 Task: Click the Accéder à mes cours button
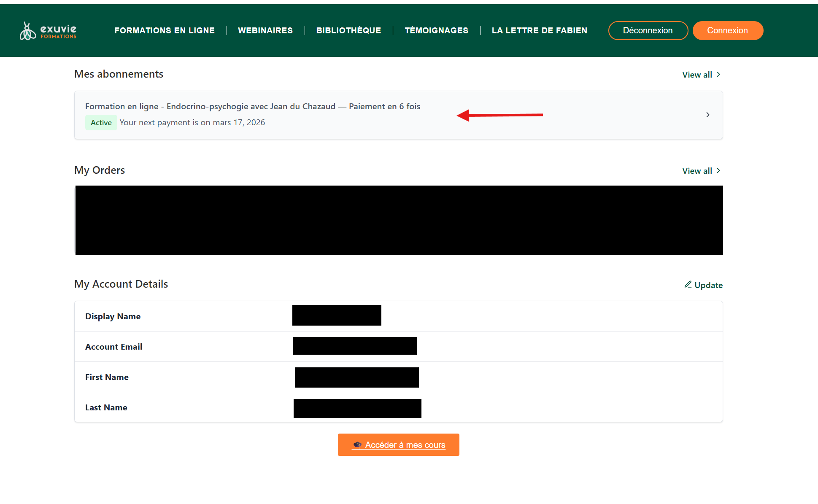[405, 445]
